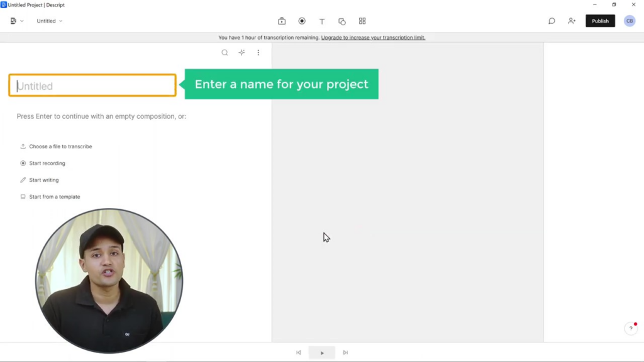This screenshot has height=362, width=644.
Task: Click the Publish button
Action: (600, 21)
